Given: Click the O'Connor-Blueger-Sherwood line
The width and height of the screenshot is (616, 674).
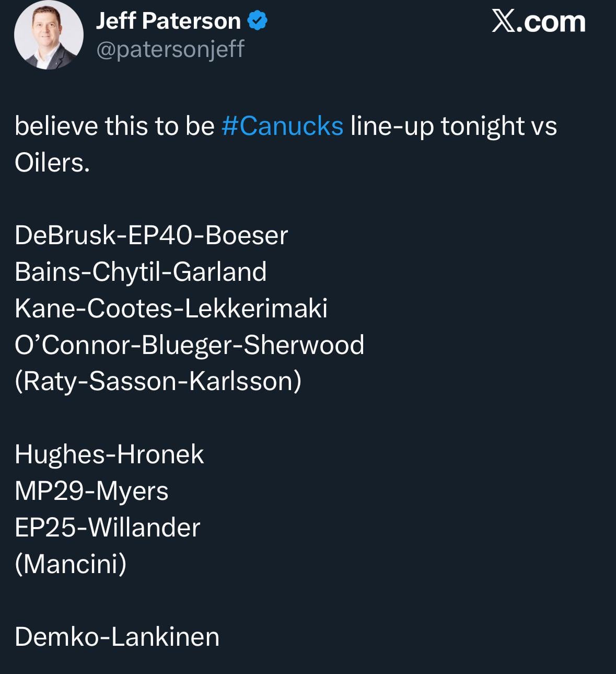Looking at the screenshot, I should [x=189, y=345].
